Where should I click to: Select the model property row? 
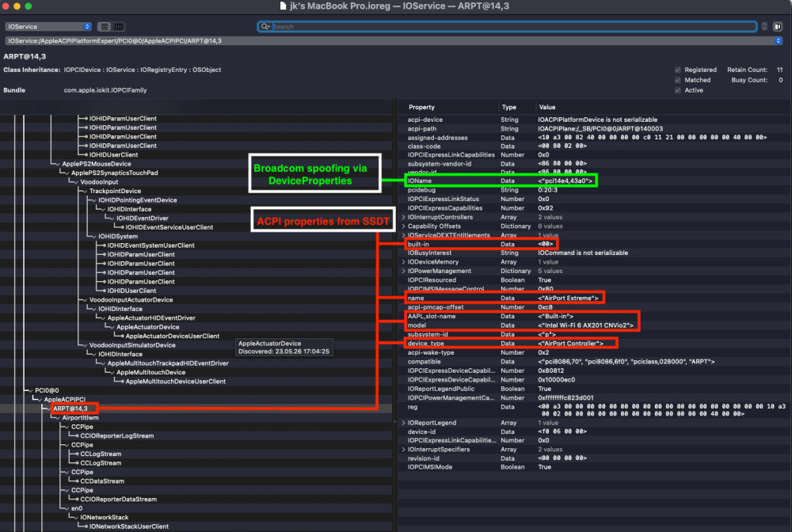click(595, 325)
